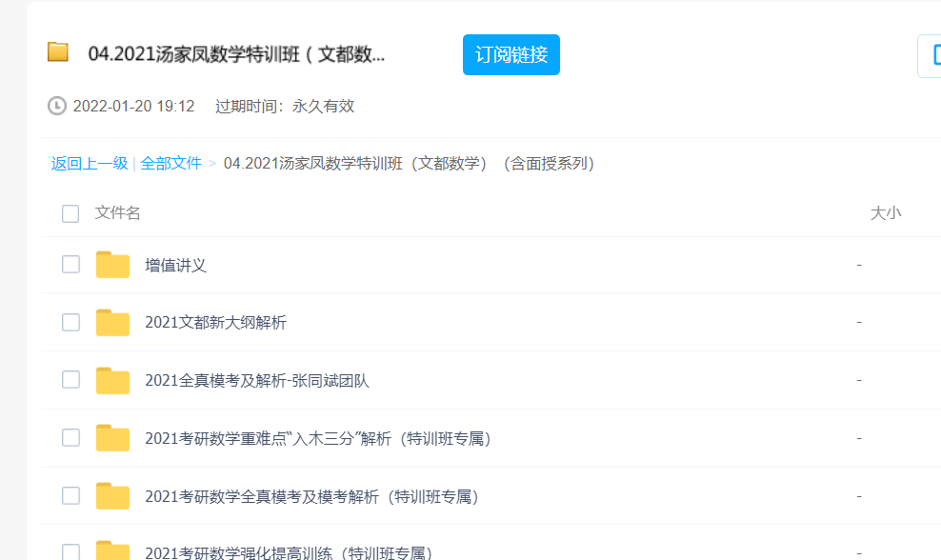
Task: Click the 过期时间: 永久有效 text
Action: 285,107
